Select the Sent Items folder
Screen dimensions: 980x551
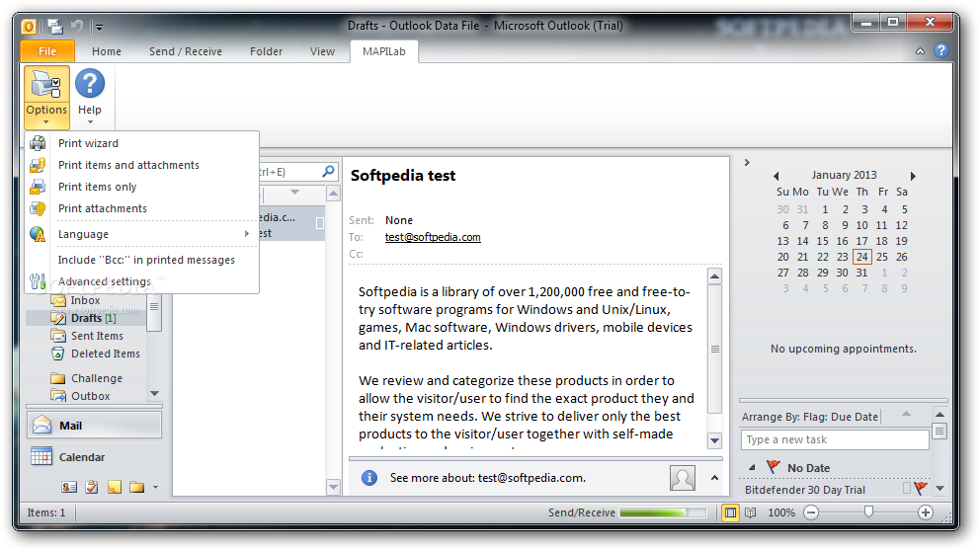[97, 336]
